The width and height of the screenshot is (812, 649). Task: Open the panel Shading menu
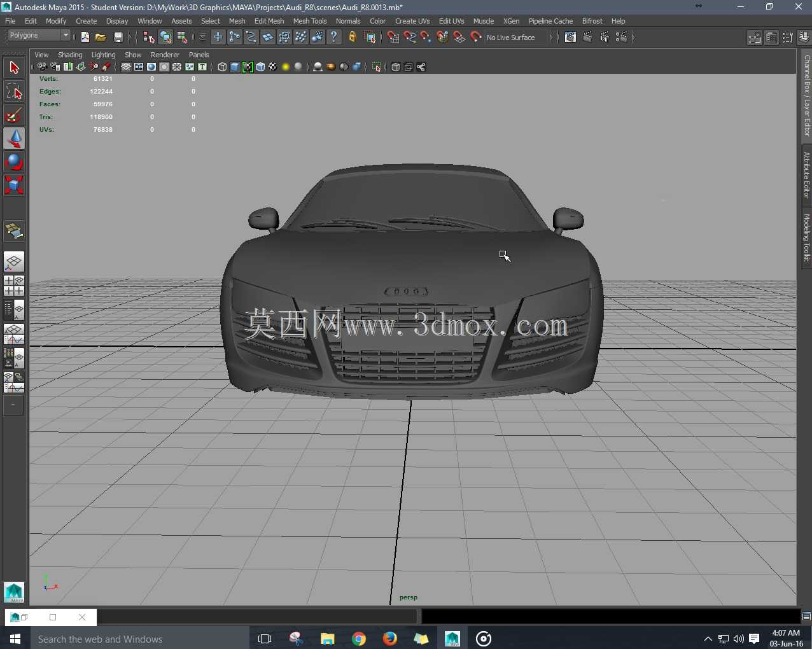(x=70, y=55)
